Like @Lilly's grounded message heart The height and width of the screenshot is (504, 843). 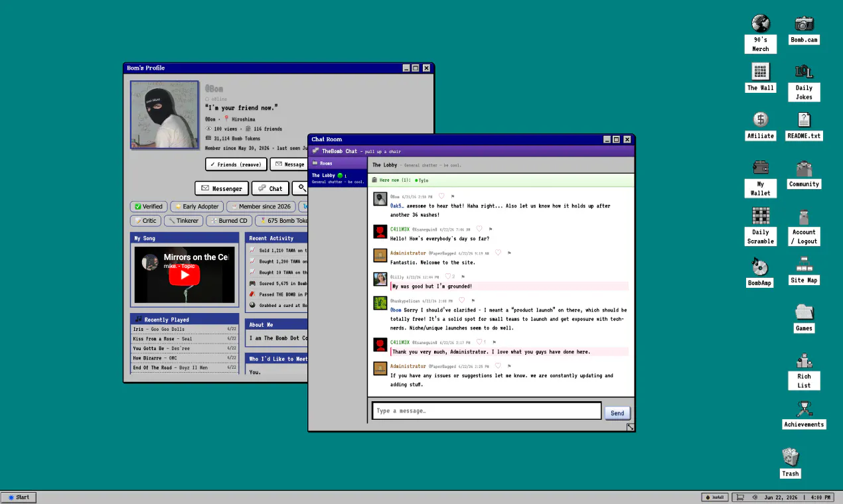[x=450, y=277]
